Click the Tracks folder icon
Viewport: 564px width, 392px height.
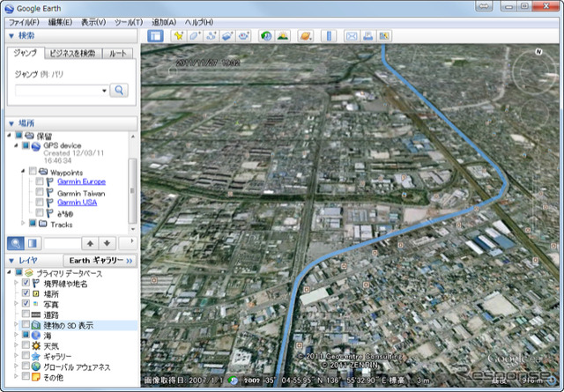(43, 224)
